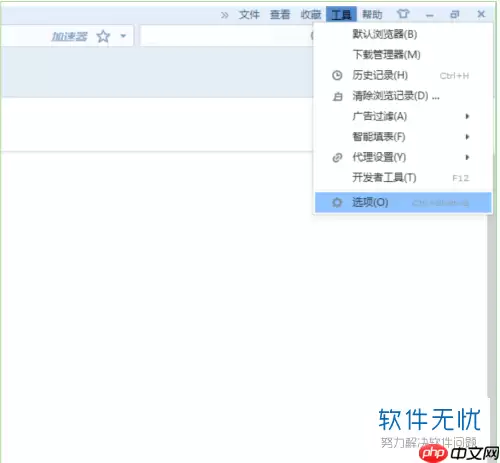Open 开发者工具(T) from the menu
Viewport: 500px width, 463px height.
(x=403, y=178)
